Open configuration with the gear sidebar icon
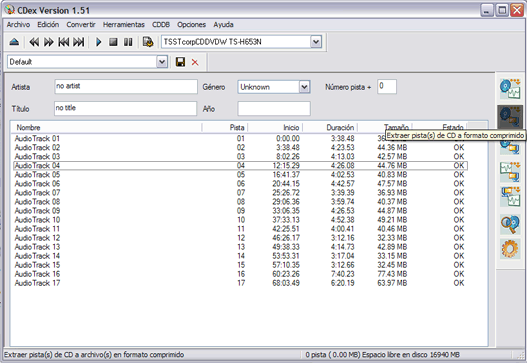Image resolution: width=527 pixels, height=363 pixels. (510, 249)
